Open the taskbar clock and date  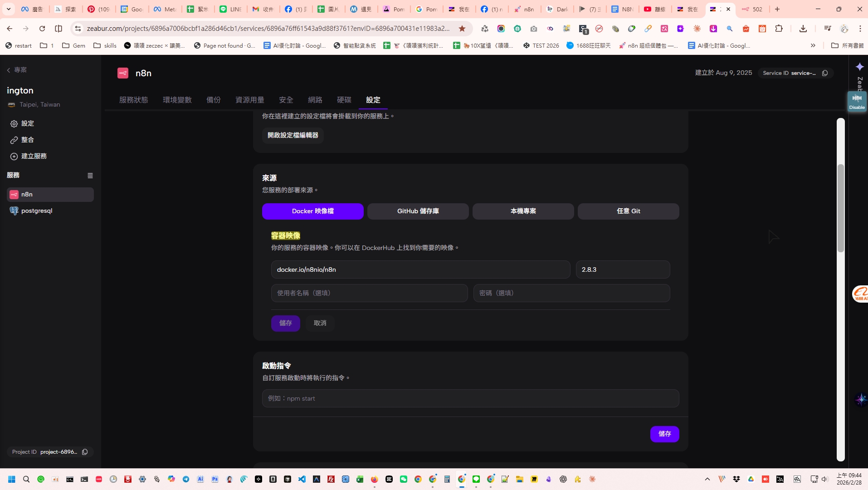849,479
